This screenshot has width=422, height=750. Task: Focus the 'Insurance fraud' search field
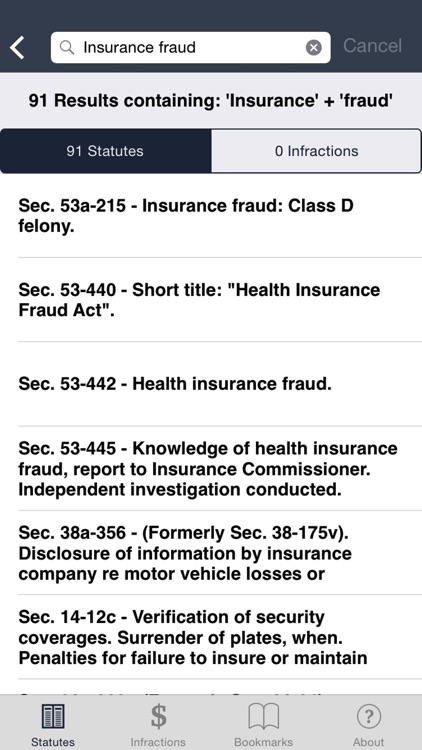[190, 47]
